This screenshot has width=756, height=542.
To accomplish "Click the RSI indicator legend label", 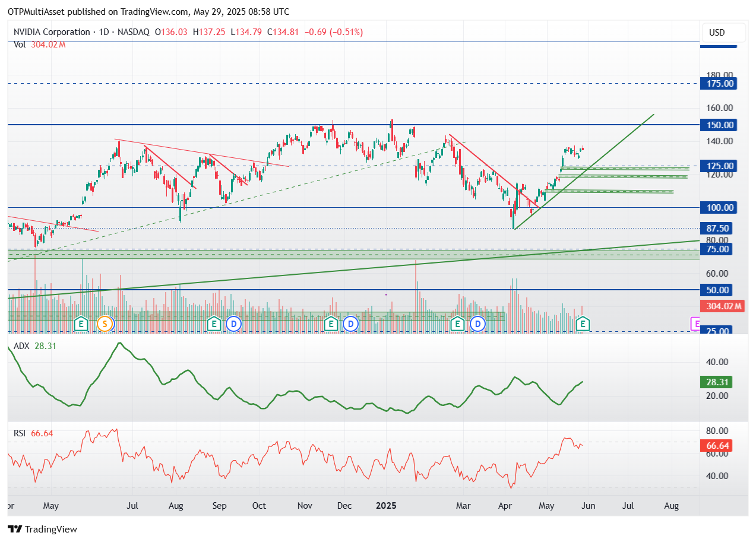I will tap(21, 433).
